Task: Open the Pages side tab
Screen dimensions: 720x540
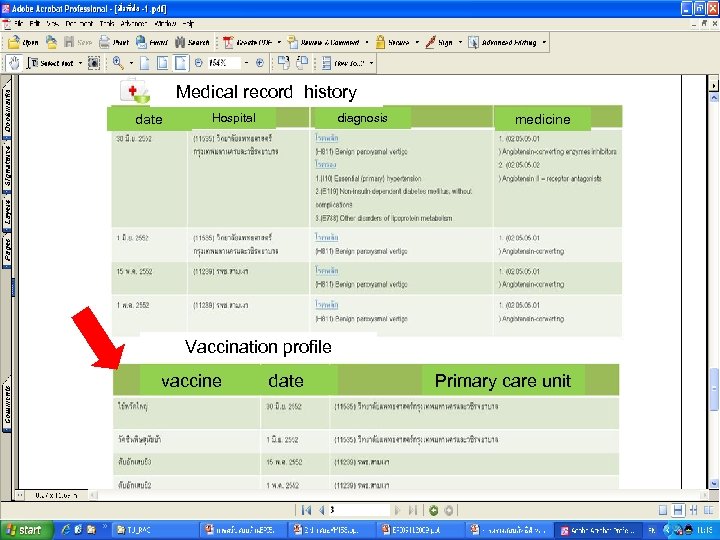Action: click(x=7, y=250)
